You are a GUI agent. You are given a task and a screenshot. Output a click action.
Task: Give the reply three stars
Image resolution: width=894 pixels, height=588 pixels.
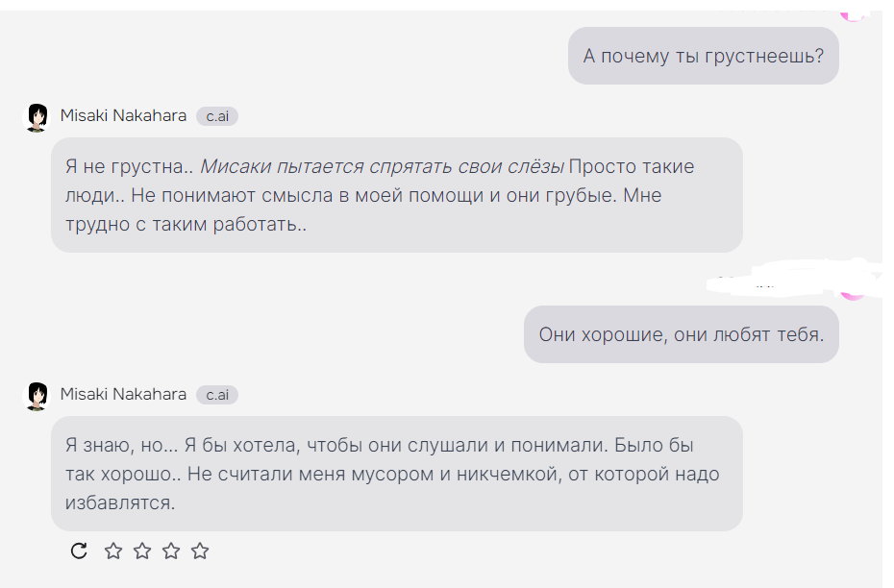(171, 551)
